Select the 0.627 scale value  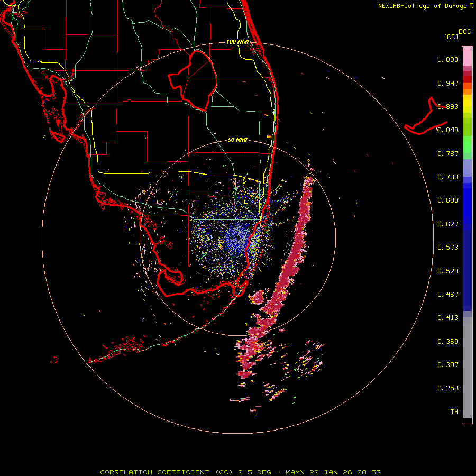tap(448, 224)
